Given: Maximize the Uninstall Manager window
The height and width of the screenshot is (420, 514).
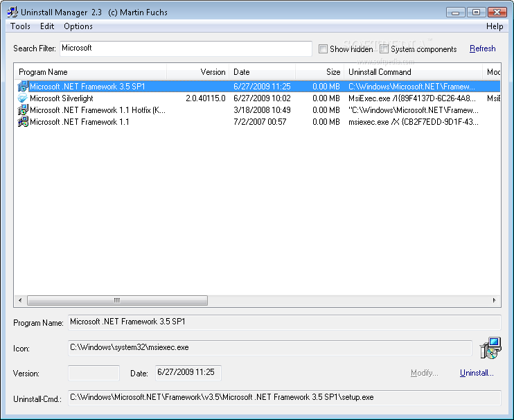Looking at the screenshot, I should point(476,12).
